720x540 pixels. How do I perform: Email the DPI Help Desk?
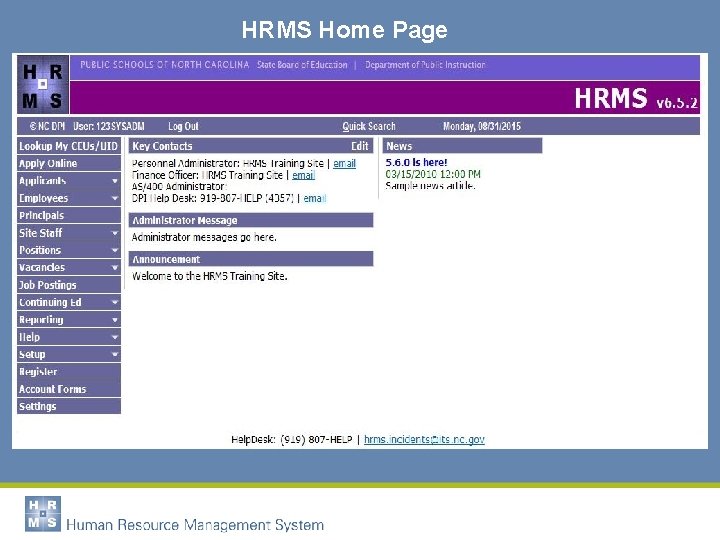pos(315,198)
